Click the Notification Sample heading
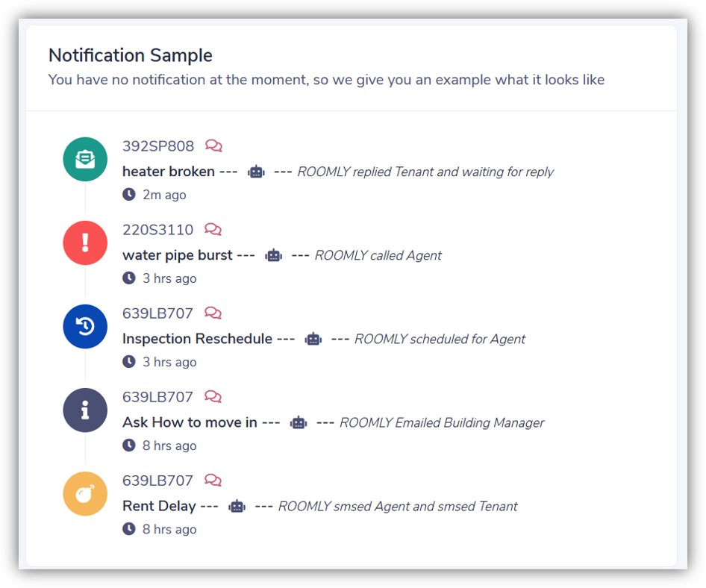 tap(131, 55)
